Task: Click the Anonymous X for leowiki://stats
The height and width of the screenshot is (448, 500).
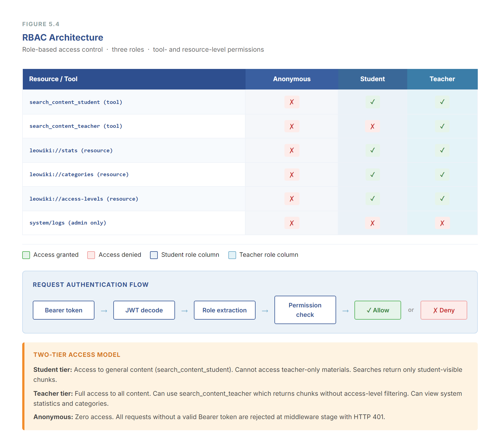Action: point(292,150)
